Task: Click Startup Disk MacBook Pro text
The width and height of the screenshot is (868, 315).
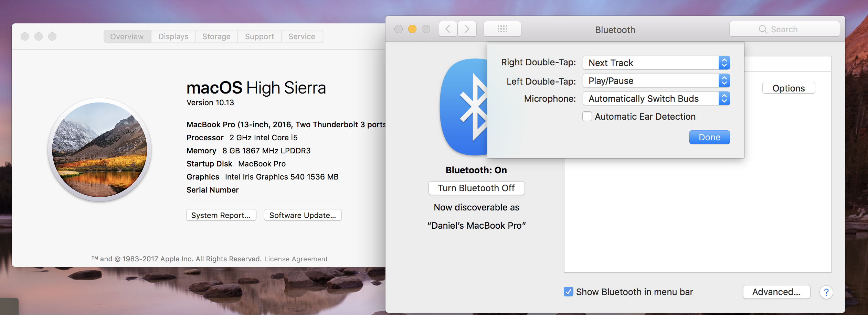Action: (236, 164)
